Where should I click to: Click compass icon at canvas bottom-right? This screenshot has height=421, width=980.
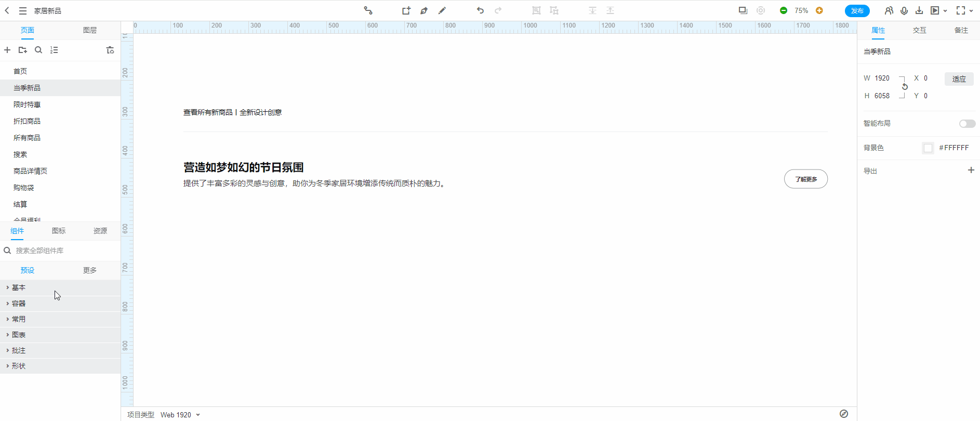(844, 414)
